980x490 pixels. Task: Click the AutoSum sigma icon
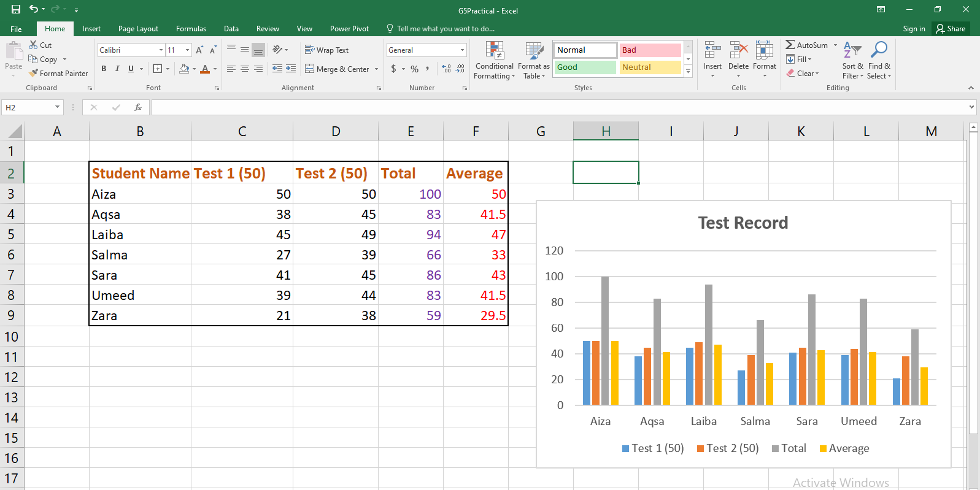pyautogui.click(x=790, y=45)
